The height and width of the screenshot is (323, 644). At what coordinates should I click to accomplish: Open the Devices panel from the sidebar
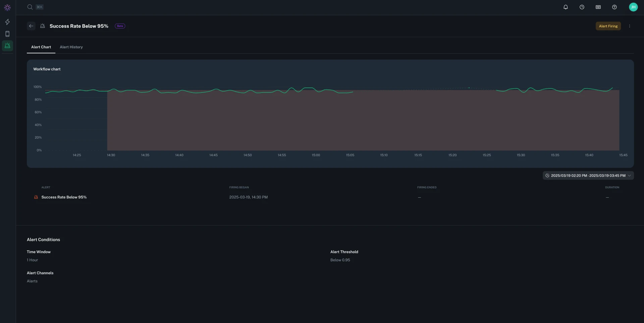click(x=7, y=34)
